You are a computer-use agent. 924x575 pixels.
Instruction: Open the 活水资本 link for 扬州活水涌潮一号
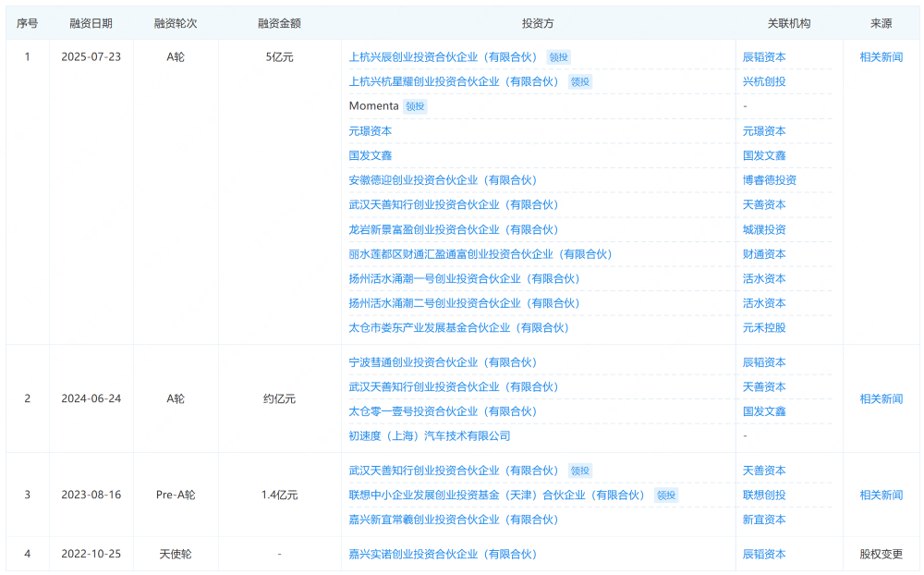pos(763,277)
